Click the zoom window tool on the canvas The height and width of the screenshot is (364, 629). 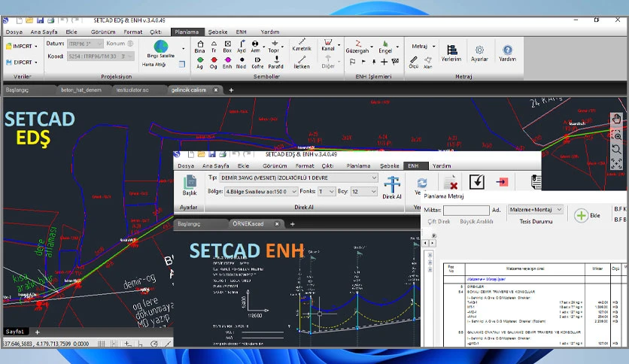pos(616,135)
